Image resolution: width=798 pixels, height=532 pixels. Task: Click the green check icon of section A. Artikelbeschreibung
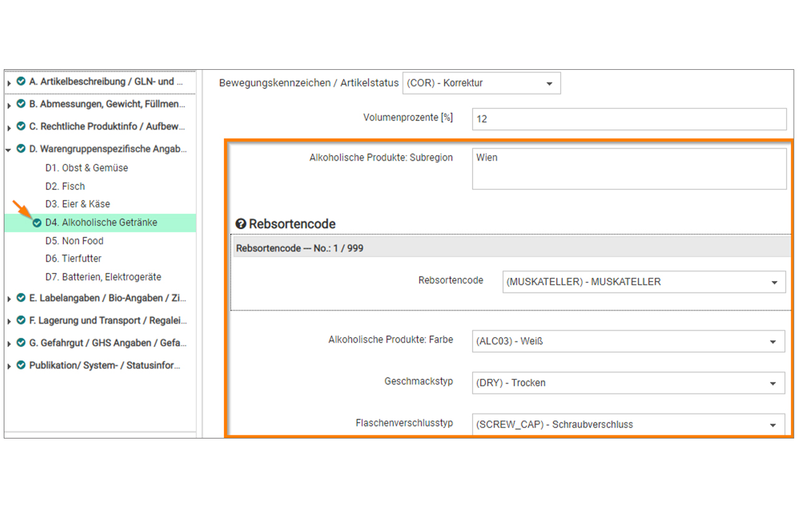[x=21, y=82]
